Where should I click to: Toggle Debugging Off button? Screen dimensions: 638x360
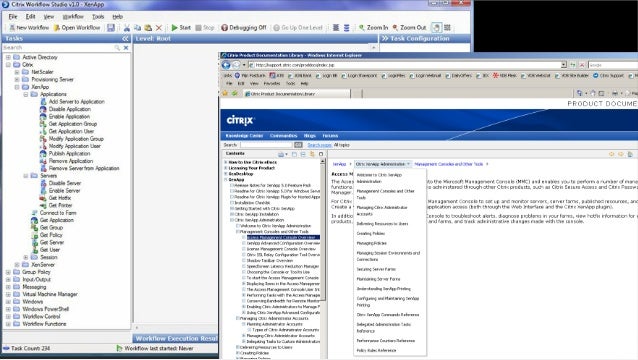[244, 28]
